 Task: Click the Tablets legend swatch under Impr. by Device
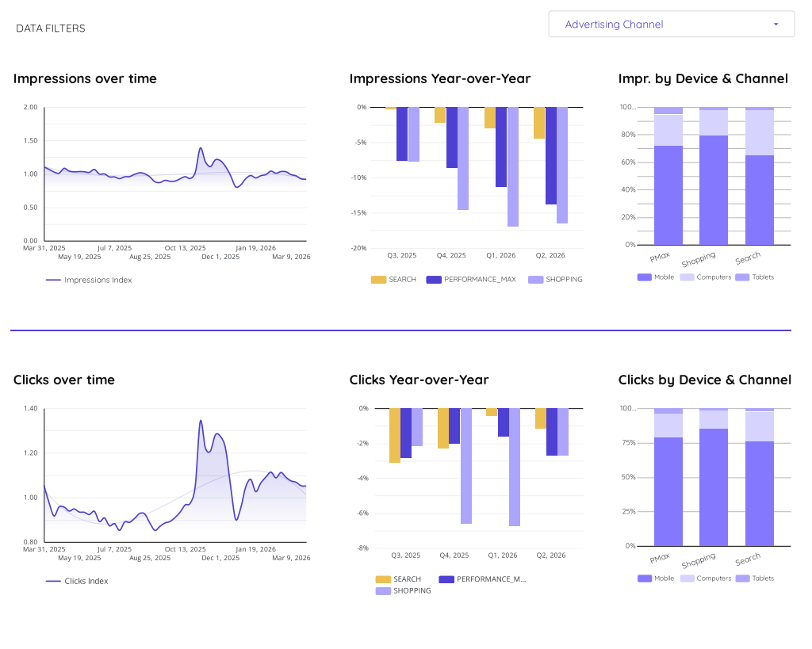click(742, 277)
